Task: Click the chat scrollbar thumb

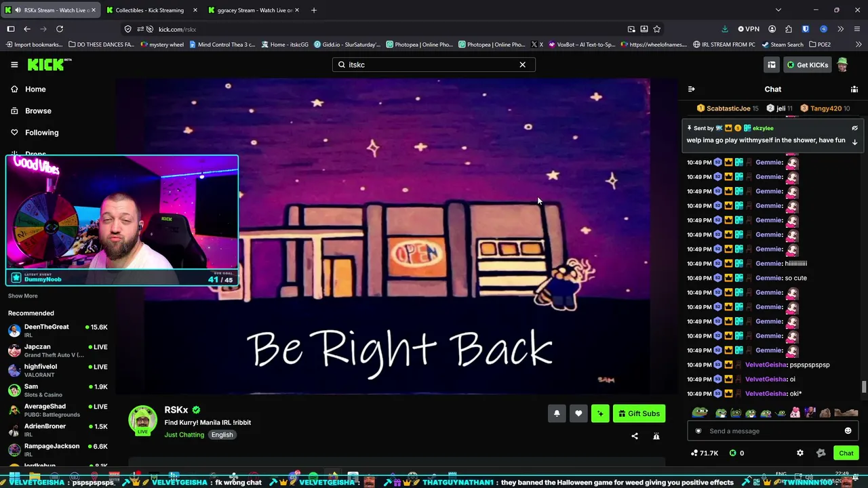Action: click(864, 387)
